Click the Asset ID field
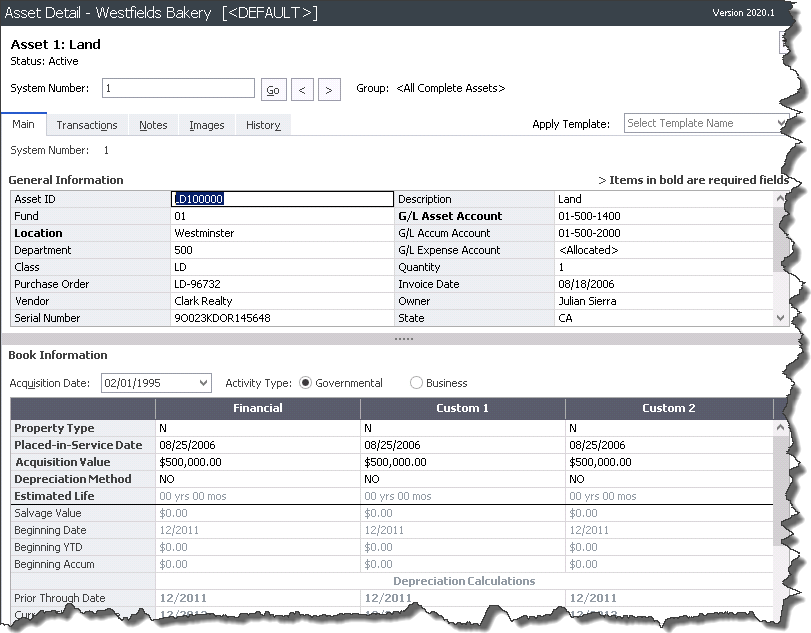This screenshot has height=633, width=811. 282,199
